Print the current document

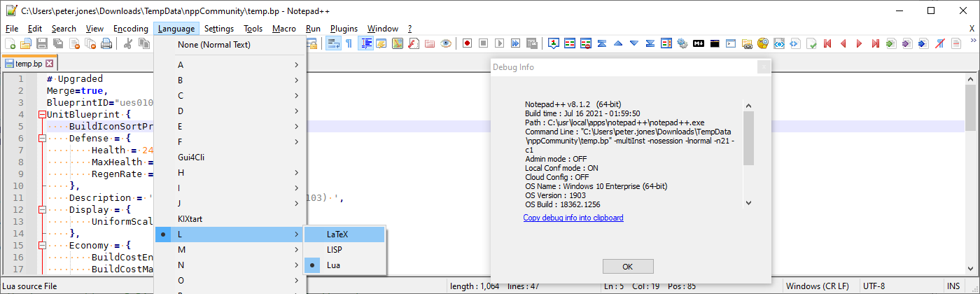106,43
